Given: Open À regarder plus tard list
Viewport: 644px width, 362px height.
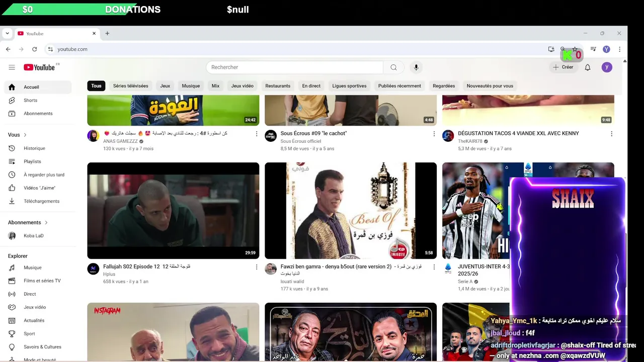Looking at the screenshot, I should [x=38, y=174].
